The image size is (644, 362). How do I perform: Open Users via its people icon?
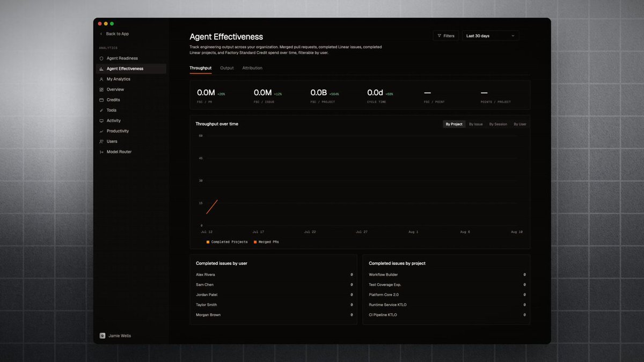[101, 142]
